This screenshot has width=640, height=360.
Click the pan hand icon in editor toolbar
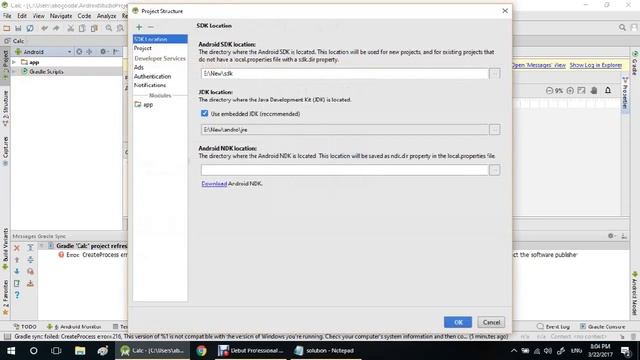click(x=594, y=91)
